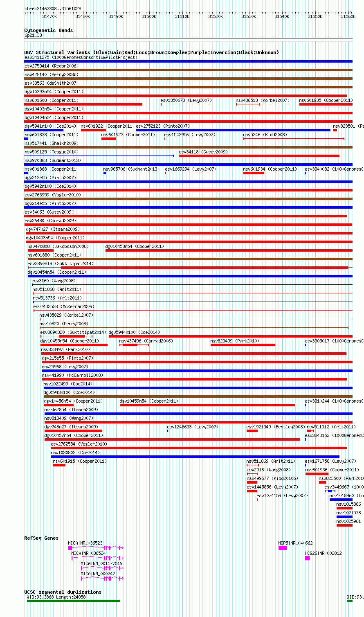Click the nsv1030802 (Coe2014) label
364x617 pixels.
pos(75,453)
